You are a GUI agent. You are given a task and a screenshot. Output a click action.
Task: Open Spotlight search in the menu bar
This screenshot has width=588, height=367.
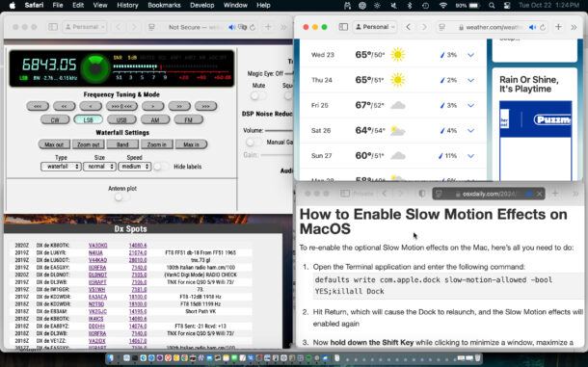492,5
